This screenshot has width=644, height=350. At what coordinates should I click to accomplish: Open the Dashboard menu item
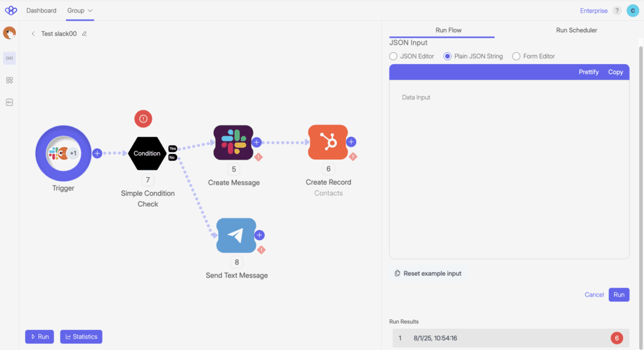(x=42, y=11)
